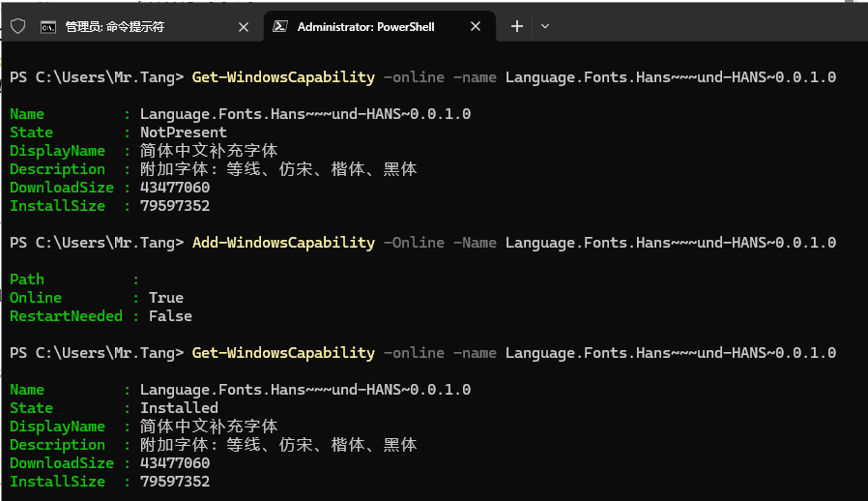The width and height of the screenshot is (868, 501).
Task: Open a new tab with plus button
Action: (516, 26)
